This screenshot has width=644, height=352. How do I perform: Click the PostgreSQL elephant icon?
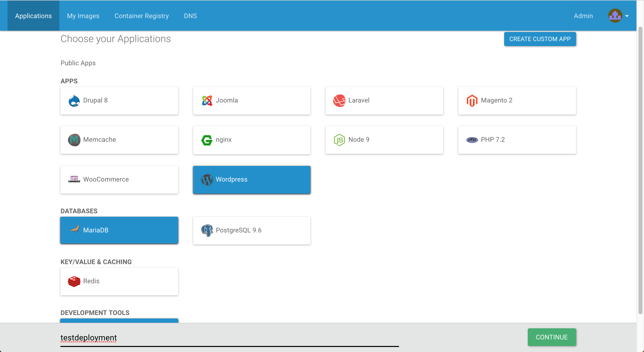207,230
